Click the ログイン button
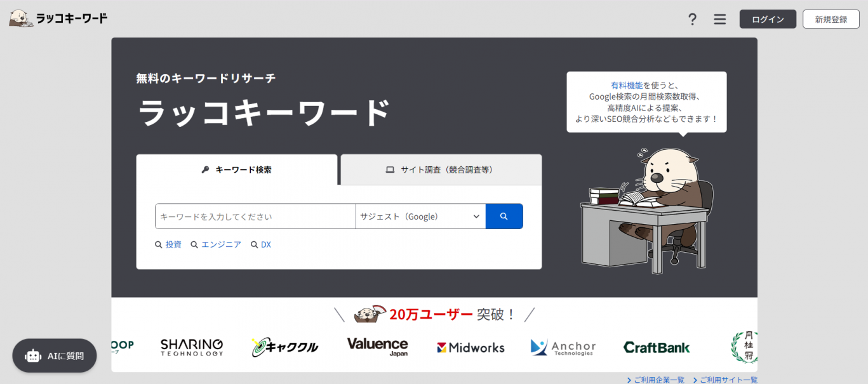This screenshot has width=868, height=384. (x=767, y=19)
